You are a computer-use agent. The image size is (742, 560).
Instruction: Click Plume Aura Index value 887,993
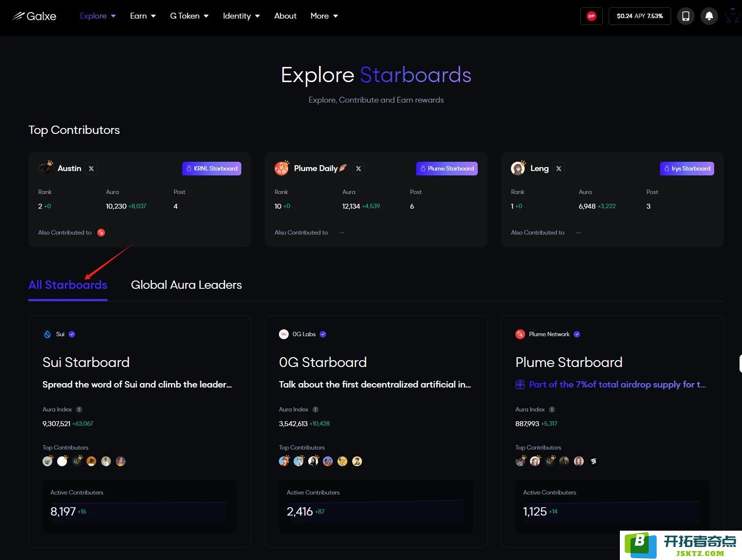(527, 424)
